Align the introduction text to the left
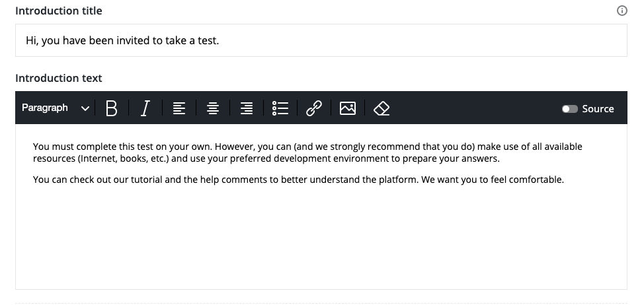644x305 pixels. point(179,108)
